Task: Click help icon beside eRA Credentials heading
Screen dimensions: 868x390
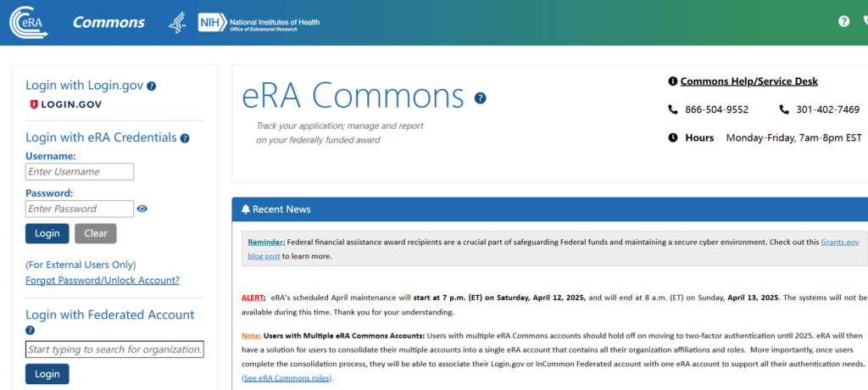Action: [185, 138]
